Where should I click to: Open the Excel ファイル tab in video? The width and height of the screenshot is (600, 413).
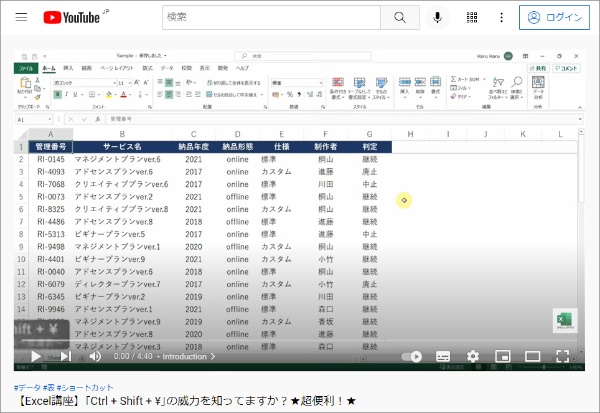tap(26, 68)
